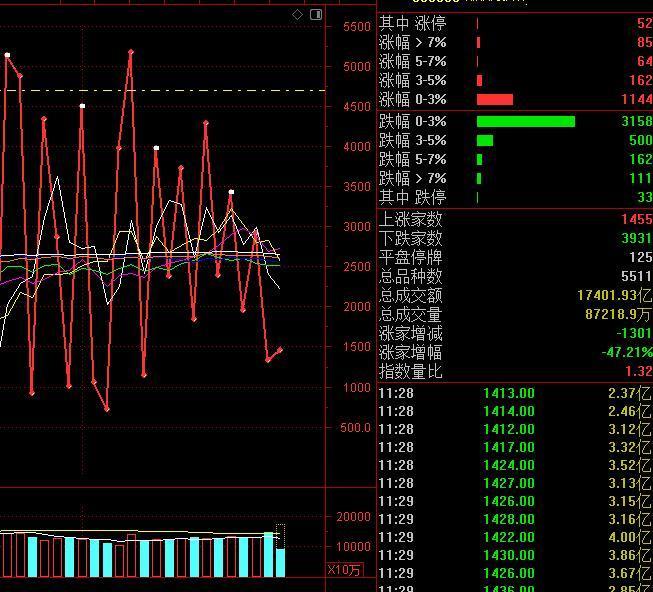Select the 跌幅 5-7% row label
This screenshot has height=592, width=653.
pyautogui.click(x=412, y=159)
